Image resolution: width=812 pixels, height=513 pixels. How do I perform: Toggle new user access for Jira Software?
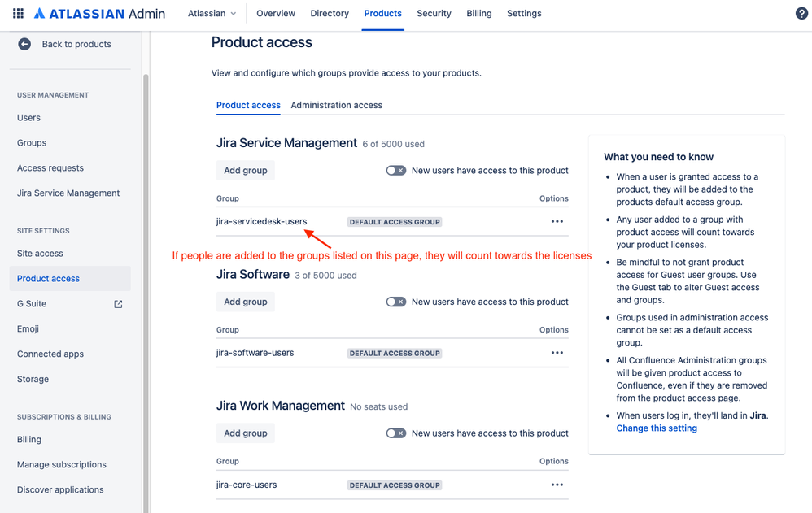point(396,302)
